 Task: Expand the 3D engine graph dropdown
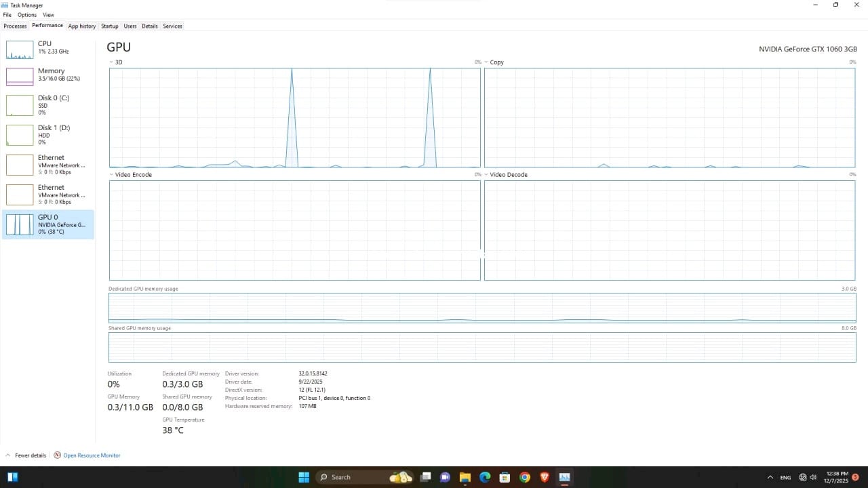(112, 62)
